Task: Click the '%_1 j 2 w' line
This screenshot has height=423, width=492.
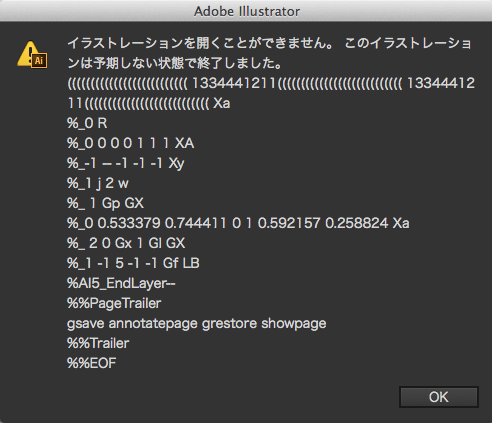Action: click(x=98, y=183)
